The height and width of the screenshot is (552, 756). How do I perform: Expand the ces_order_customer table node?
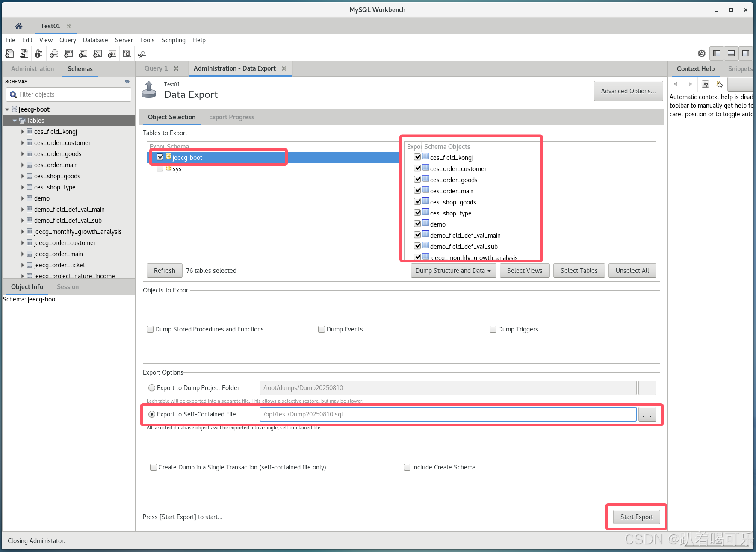pos(22,143)
